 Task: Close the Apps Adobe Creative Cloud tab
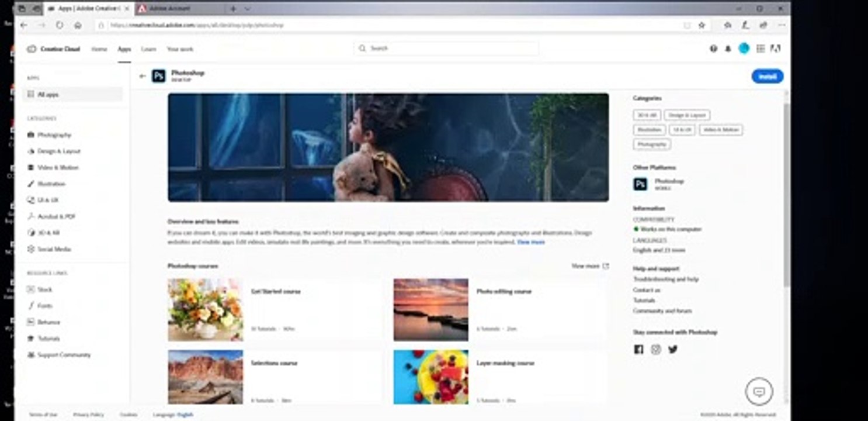[x=126, y=9]
